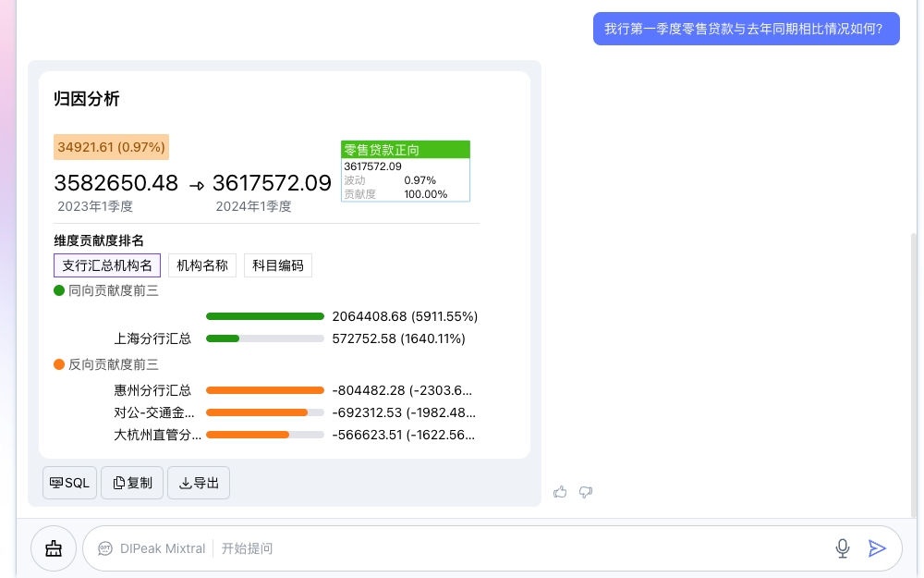Give a thumbs up to the analysis

tap(560, 491)
